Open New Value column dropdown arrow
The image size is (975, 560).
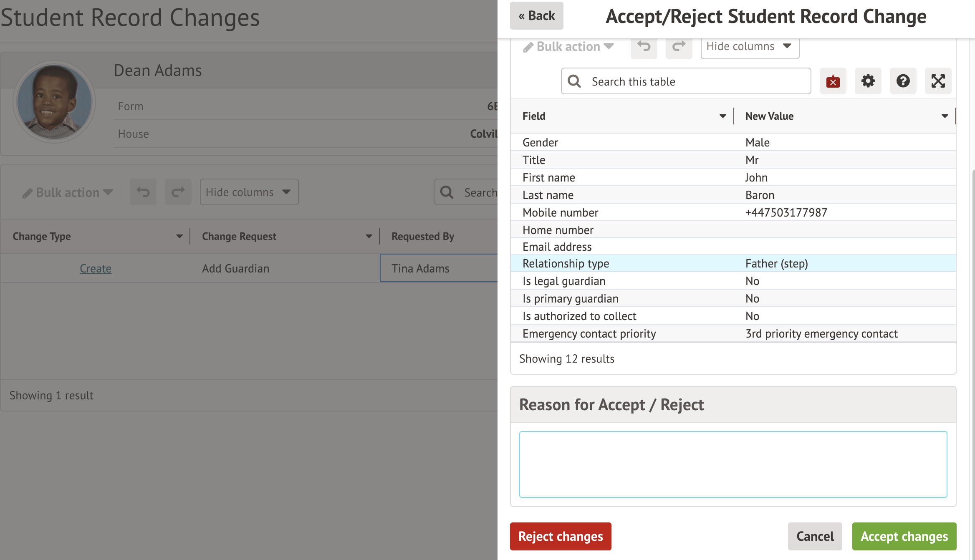(945, 116)
